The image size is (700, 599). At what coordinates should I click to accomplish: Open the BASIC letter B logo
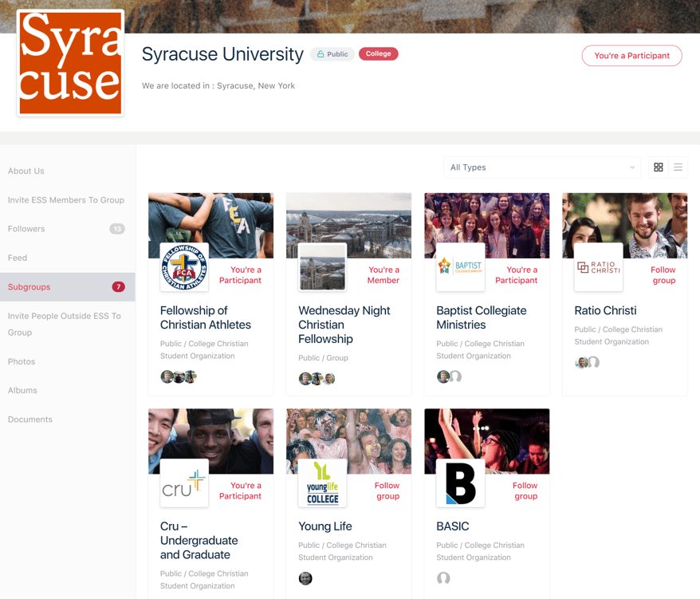coord(460,483)
